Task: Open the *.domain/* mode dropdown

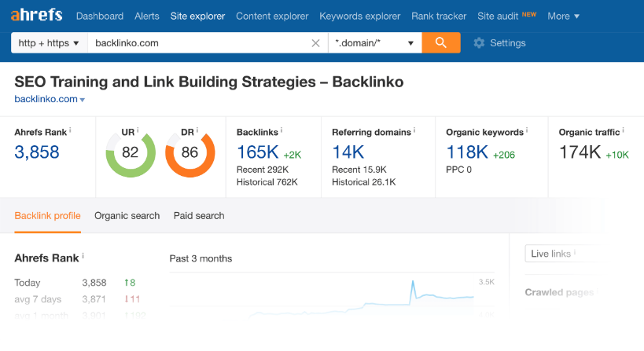Action: (x=375, y=42)
